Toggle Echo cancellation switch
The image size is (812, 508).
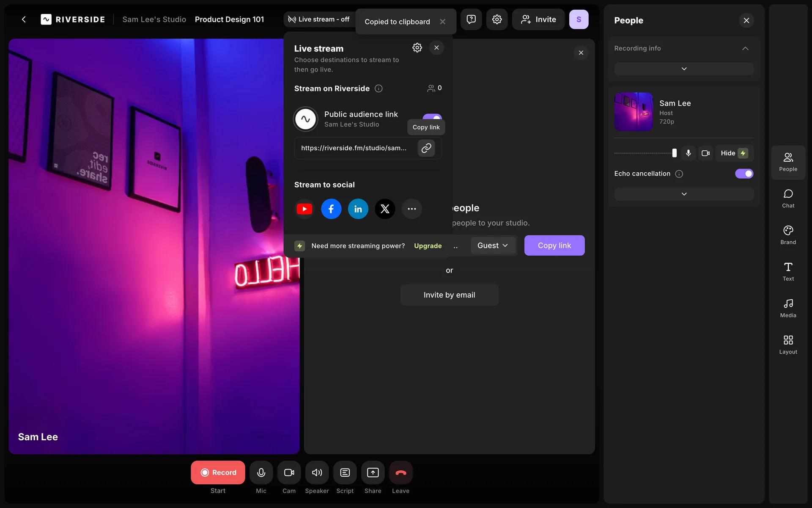(744, 174)
